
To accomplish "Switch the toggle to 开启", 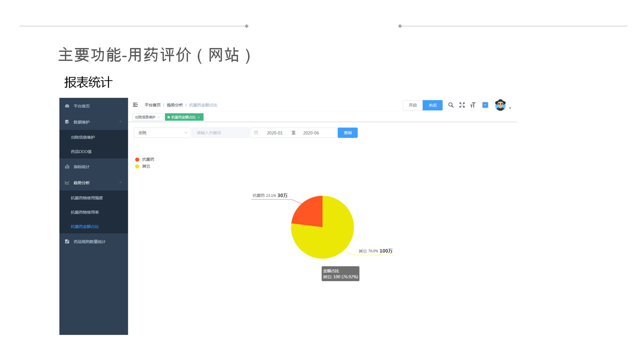I will [413, 105].
